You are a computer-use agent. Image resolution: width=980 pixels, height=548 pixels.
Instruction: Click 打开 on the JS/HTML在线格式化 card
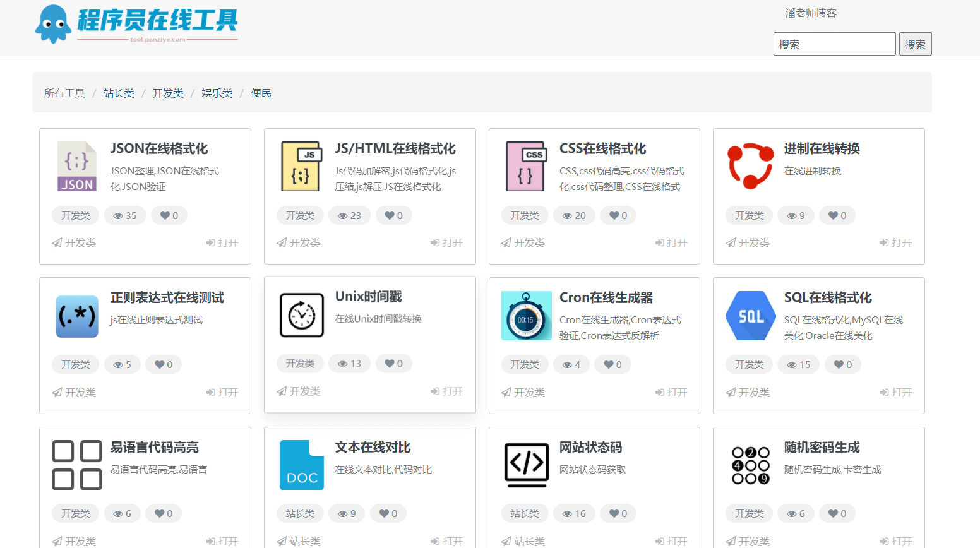click(447, 242)
